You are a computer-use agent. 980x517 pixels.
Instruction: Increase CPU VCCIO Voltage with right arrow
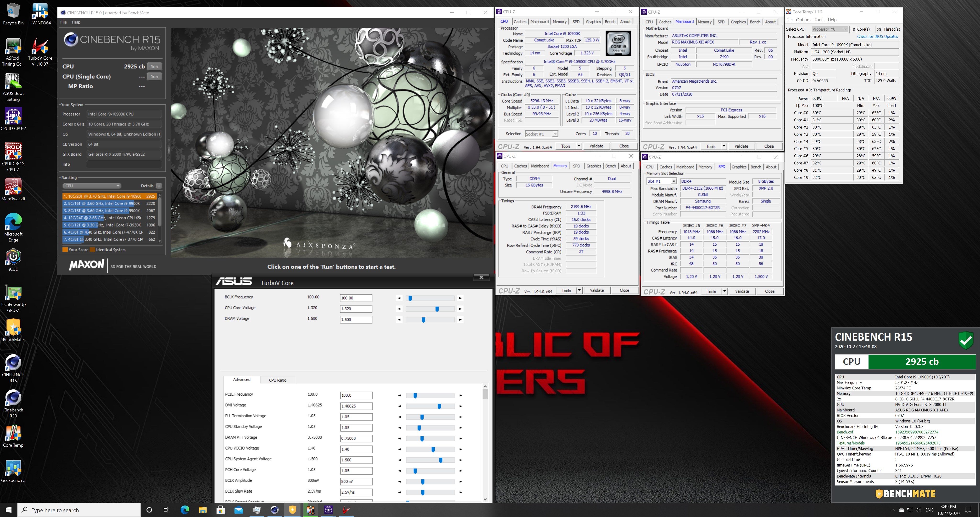click(460, 449)
